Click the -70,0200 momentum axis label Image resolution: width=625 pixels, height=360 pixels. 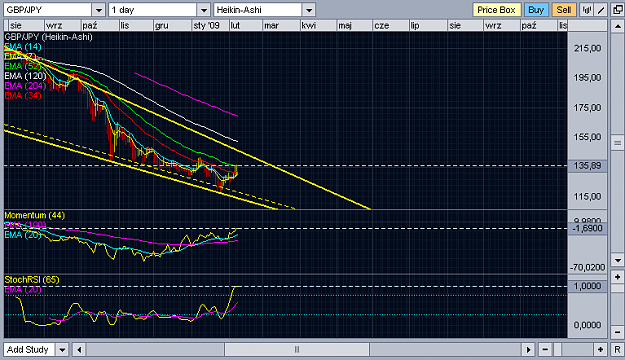(x=588, y=268)
